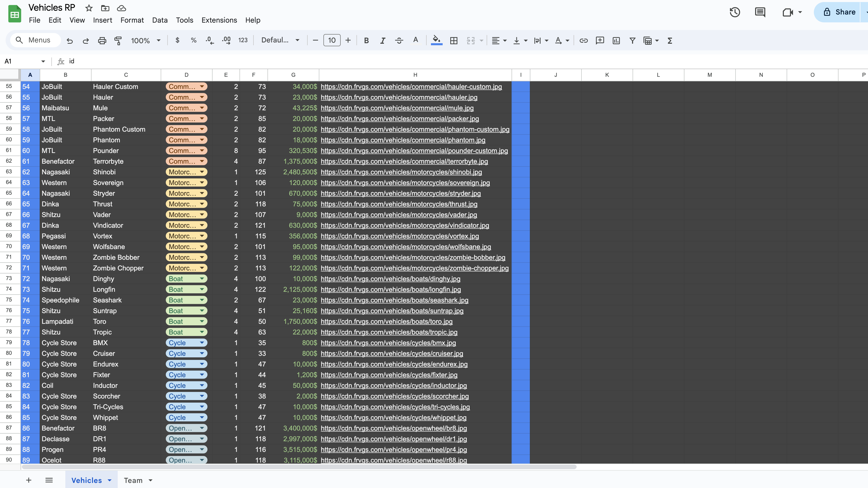Click the paint format roller icon
Screen dimensions: 868x488
118,40
